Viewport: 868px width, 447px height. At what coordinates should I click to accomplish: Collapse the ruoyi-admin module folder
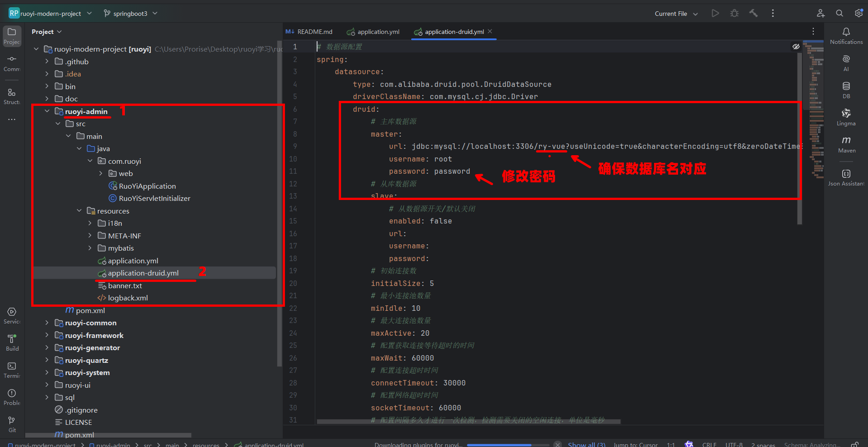[x=47, y=111]
